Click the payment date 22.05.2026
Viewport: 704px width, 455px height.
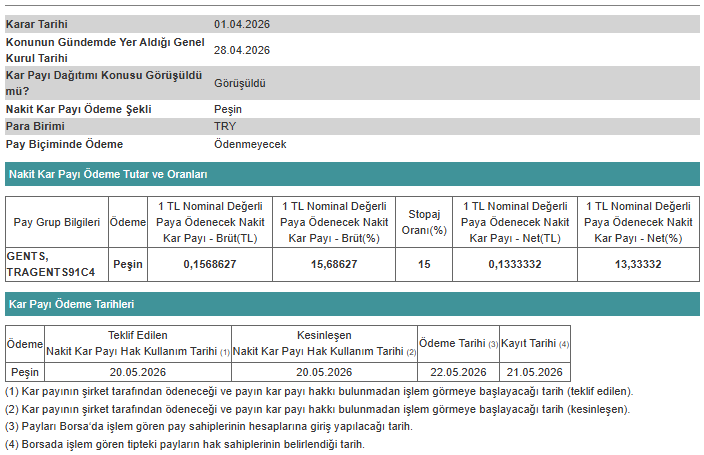pyautogui.click(x=458, y=372)
